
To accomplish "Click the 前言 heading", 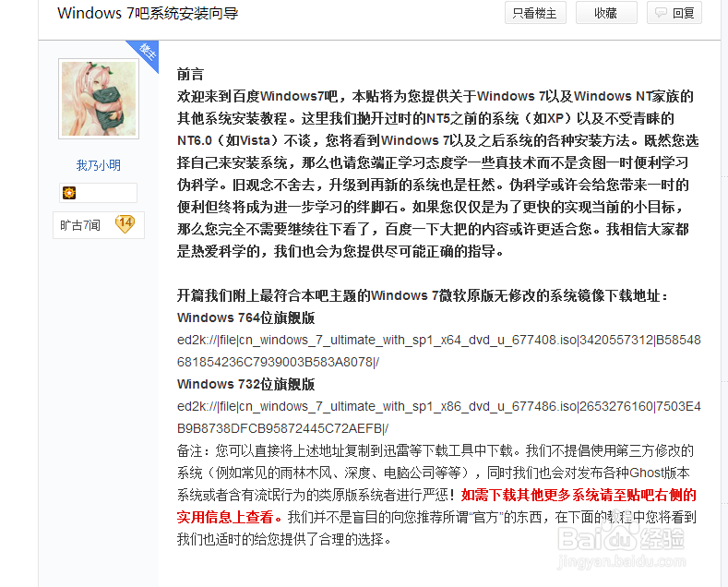I will [190, 75].
